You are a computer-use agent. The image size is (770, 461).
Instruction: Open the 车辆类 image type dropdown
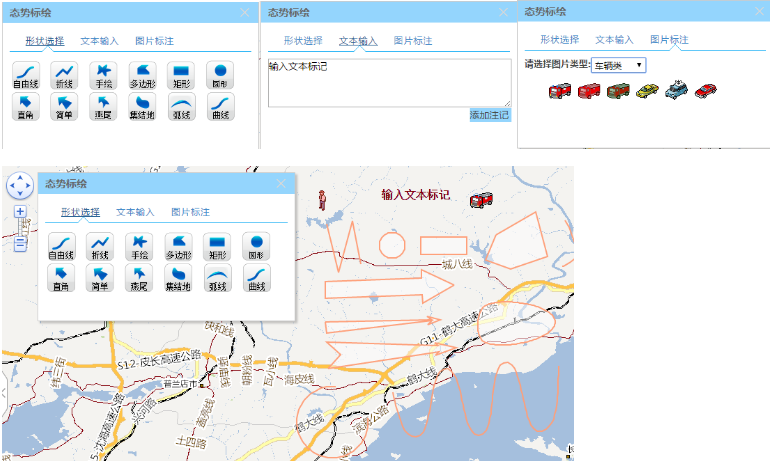[618, 65]
